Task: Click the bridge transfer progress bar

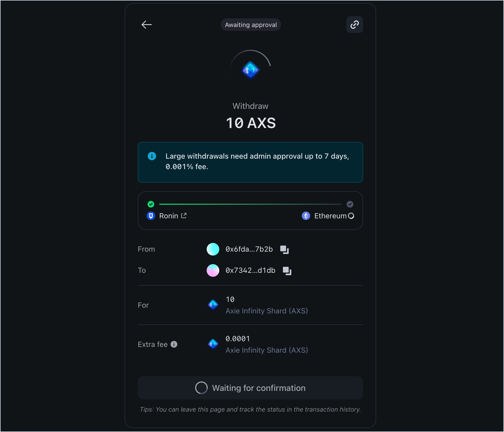Action: [x=250, y=204]
